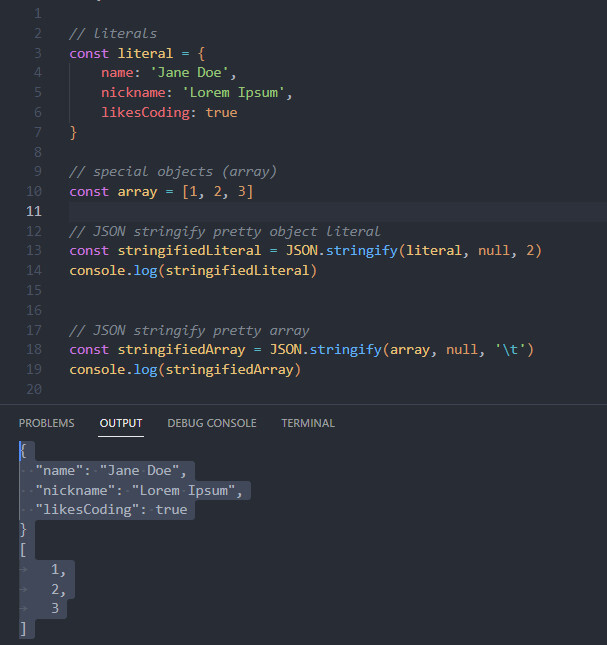
Task: Click the closing brace on editor line 7
Action: [73, 132]
